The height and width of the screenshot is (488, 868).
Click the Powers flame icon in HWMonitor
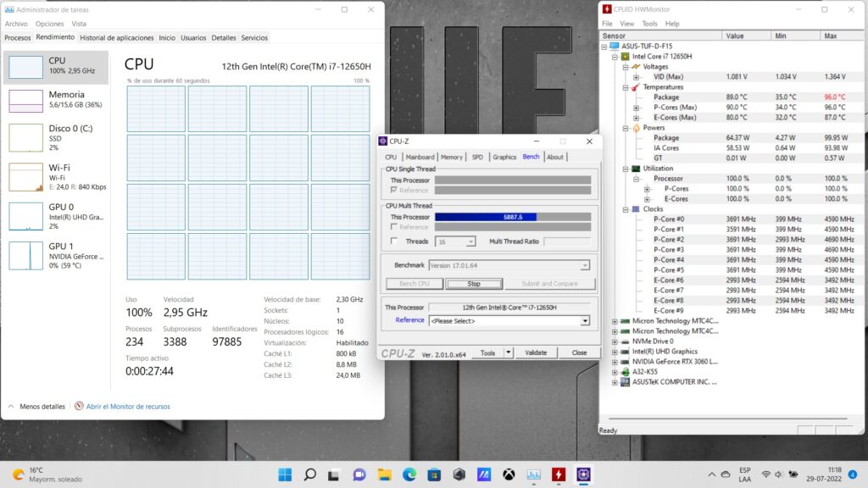[x=636, y=128]
